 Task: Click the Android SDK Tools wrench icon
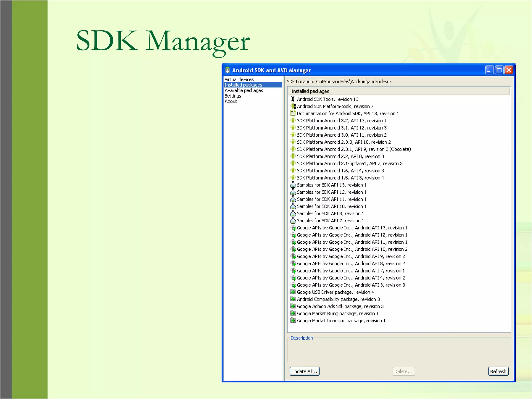(293, 99)
